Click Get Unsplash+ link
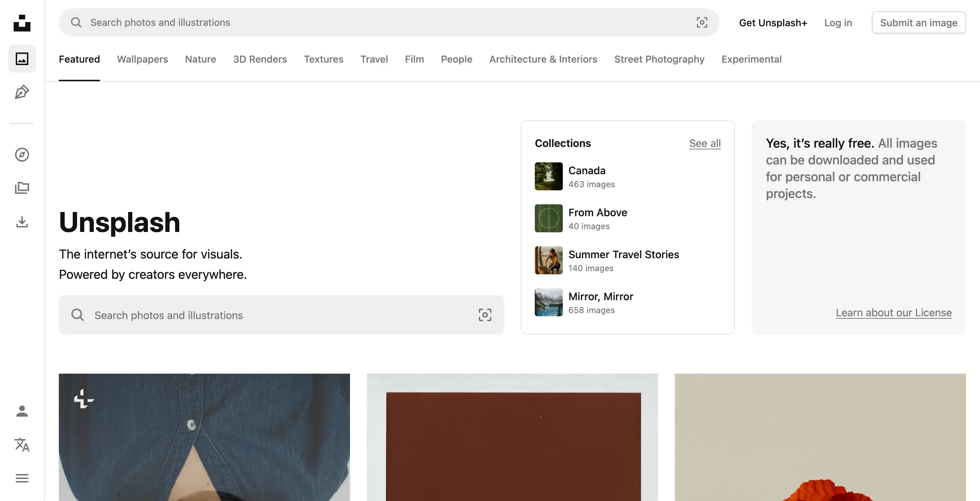 click(773, 22)
